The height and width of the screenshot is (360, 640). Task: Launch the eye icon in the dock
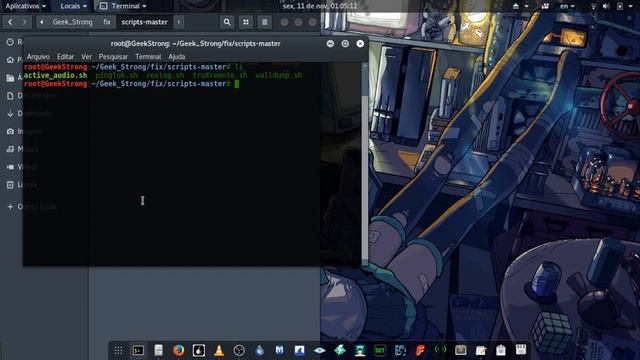(x=320, y=350)
